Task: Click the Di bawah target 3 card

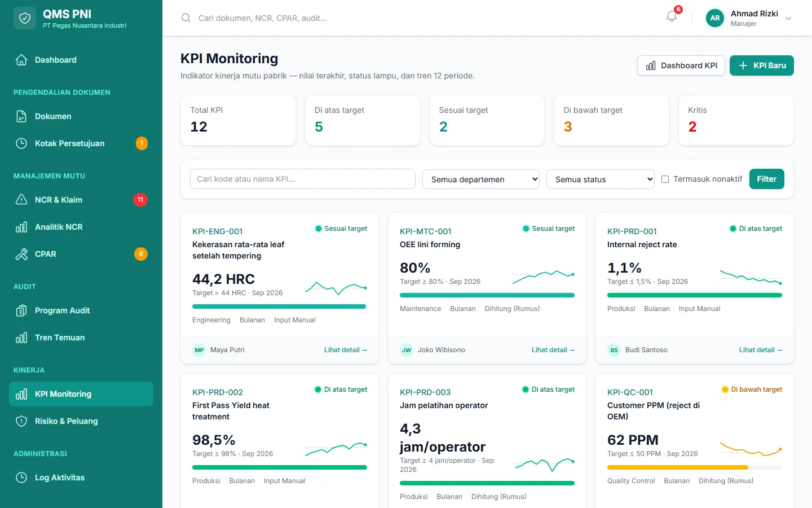Action: (x=611, y=120)
